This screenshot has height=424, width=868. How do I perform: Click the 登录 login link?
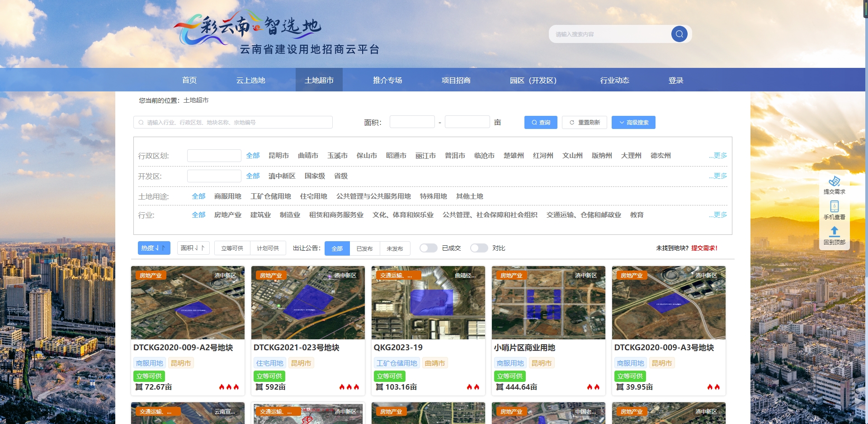676,80
